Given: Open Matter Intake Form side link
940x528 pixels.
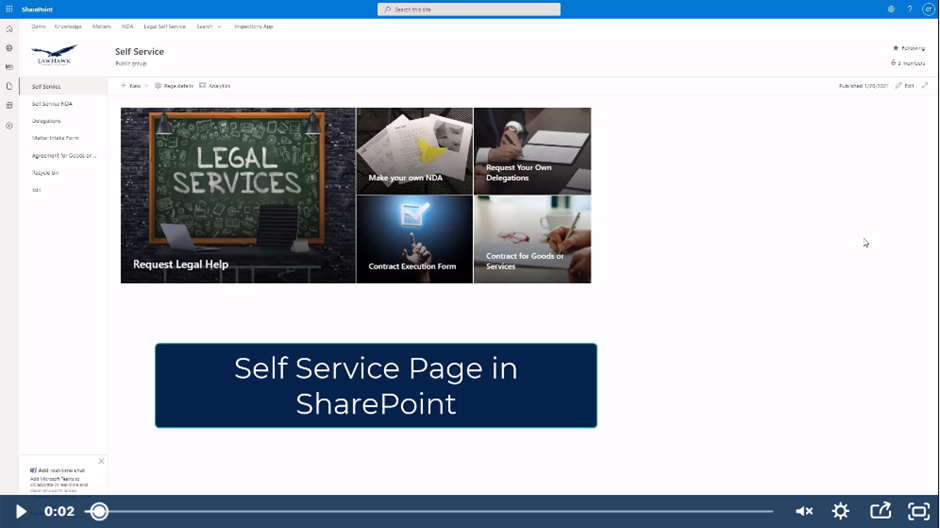Looking at the screenshot, I should 55,138.
